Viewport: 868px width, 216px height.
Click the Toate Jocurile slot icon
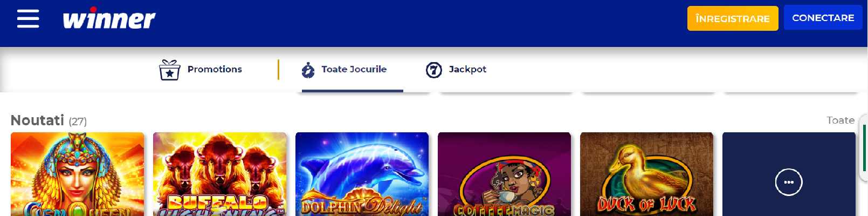coord(308,70)
